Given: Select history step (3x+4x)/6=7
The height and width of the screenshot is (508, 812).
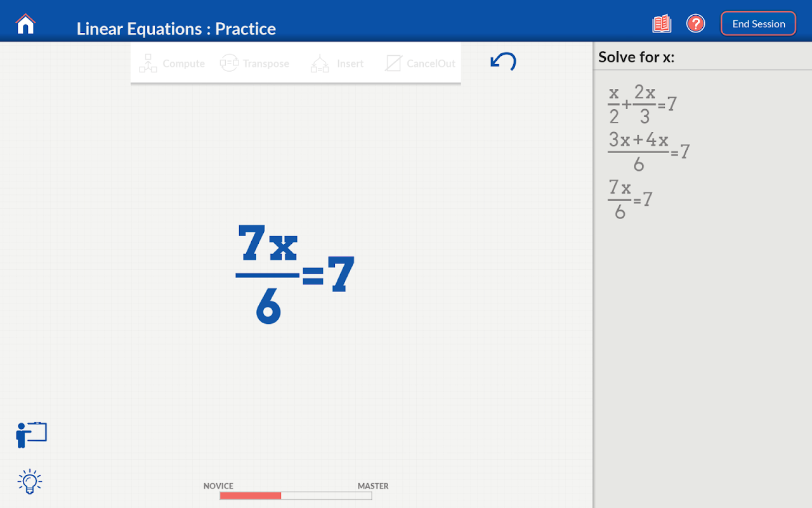Looking at the screenshot, I should tap(648, 151).
